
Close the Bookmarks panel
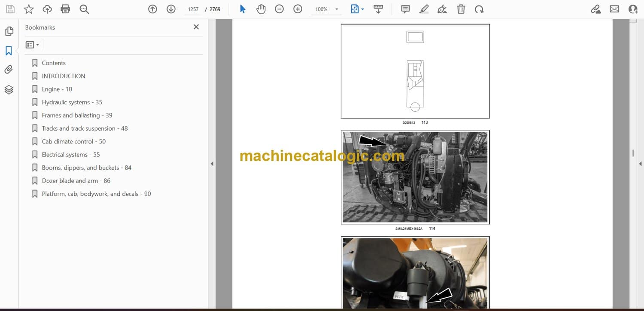pos(196,27)
